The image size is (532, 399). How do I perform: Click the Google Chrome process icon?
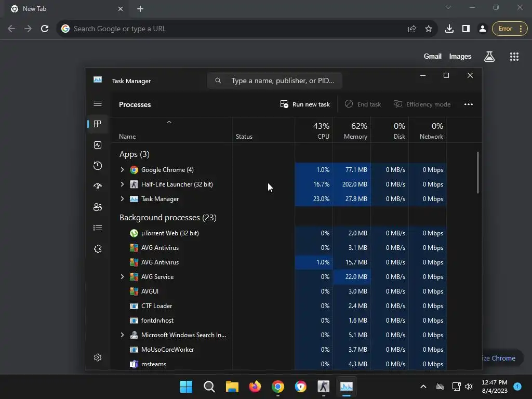click(134, 170)
